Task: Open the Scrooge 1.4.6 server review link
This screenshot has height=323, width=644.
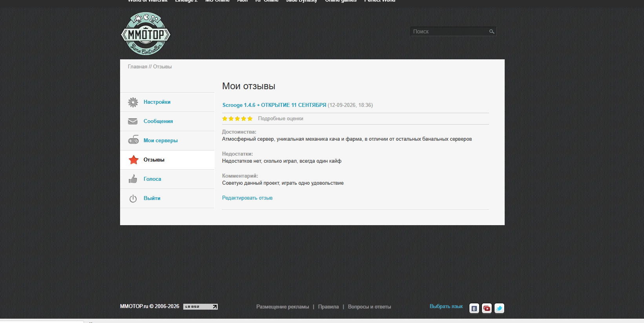Action: pos(274,105)
